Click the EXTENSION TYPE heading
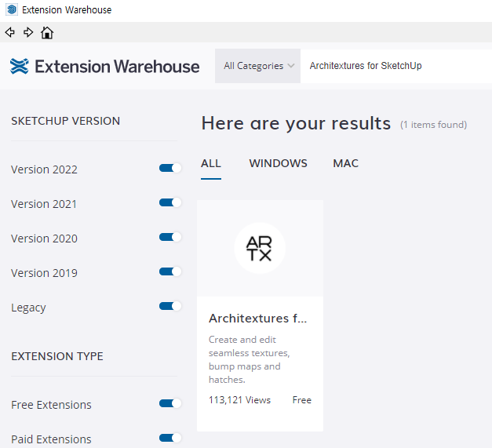 pyautogui.click(x=57, y=356)
